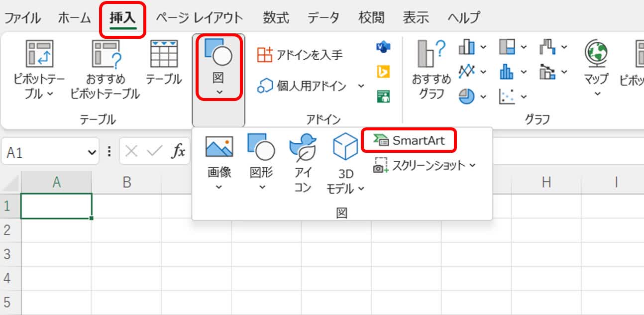644x315 pixels.
Task: Select column H header
Action: point(546,183)
